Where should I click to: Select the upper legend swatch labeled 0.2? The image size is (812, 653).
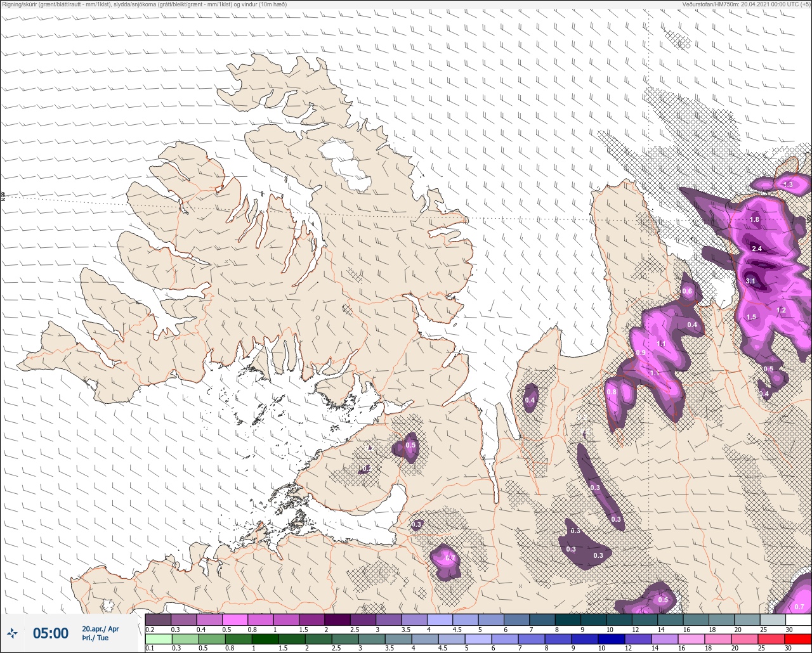point(158,619)
